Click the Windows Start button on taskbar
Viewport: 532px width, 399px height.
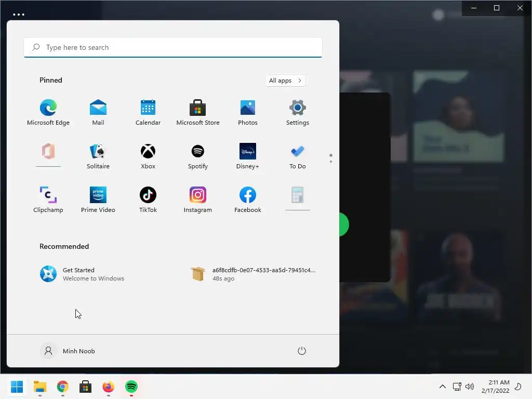(17, 387)
